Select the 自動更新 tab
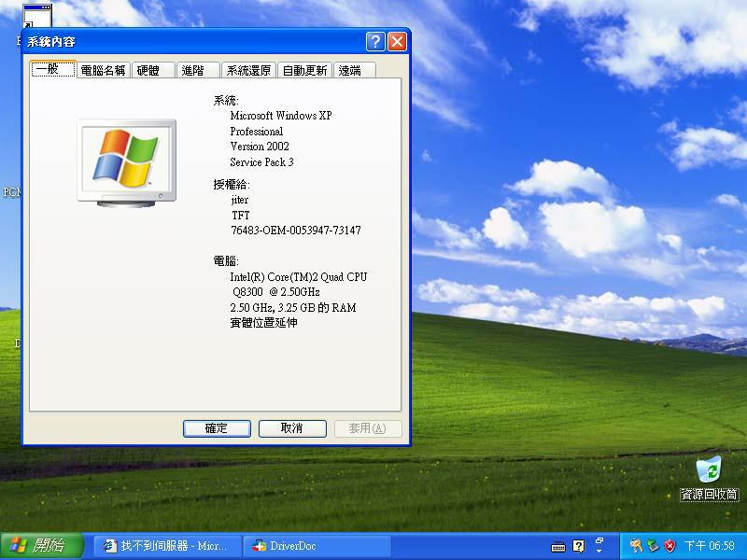This screenshot has height=560, width=747. (x=304, y=71)
